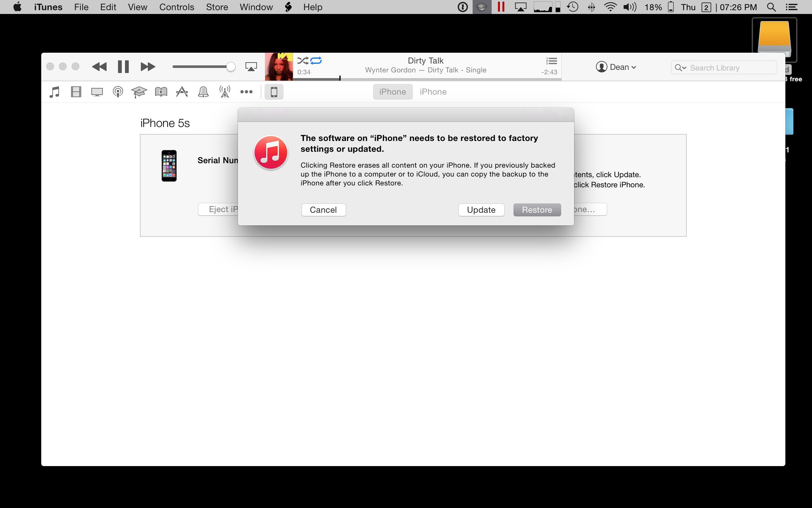
Task: Open the Apple menu
Action: tap(17, 7)
